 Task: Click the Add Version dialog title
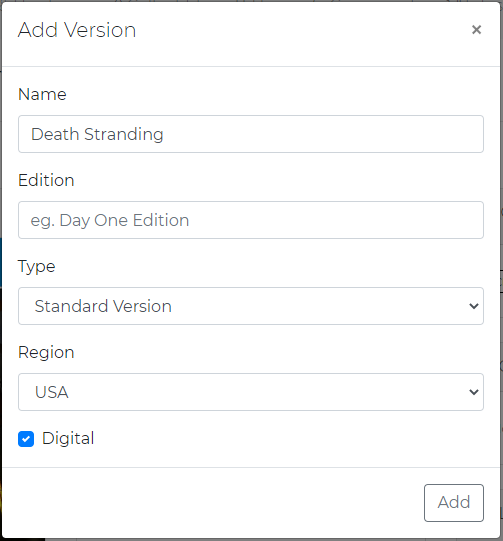coord(77,30)
